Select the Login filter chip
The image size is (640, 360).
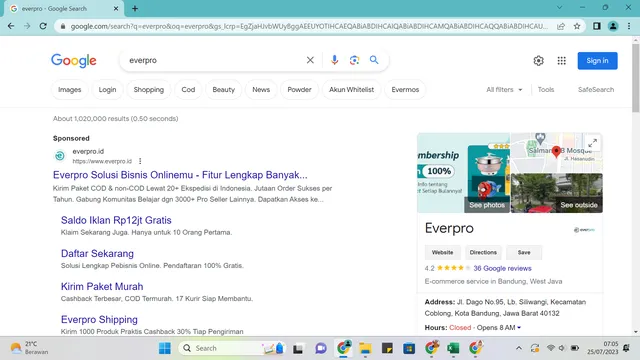(x=107, y=89)
